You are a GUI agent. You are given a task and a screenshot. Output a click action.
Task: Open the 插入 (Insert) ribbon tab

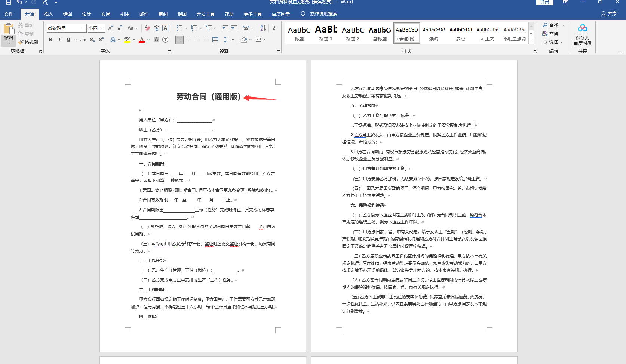coord(48,14)
